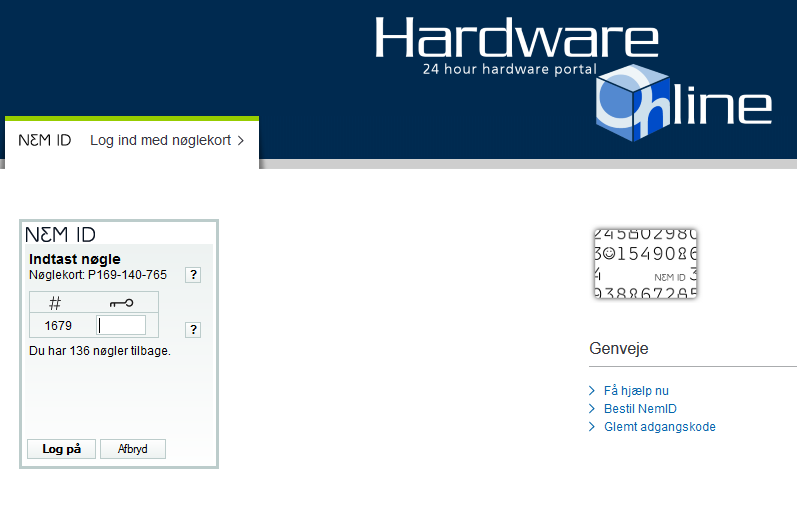Click the # column header

(x=54, y=303)
